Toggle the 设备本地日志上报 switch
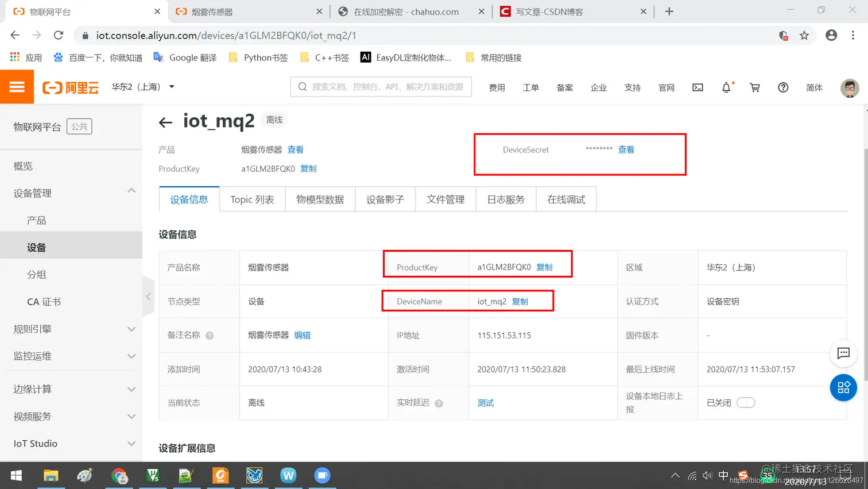 click(x=746, y=403)
